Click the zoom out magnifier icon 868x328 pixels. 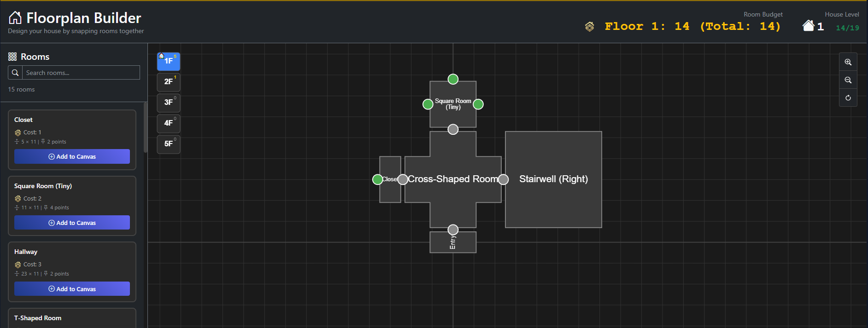click(848, 80)
